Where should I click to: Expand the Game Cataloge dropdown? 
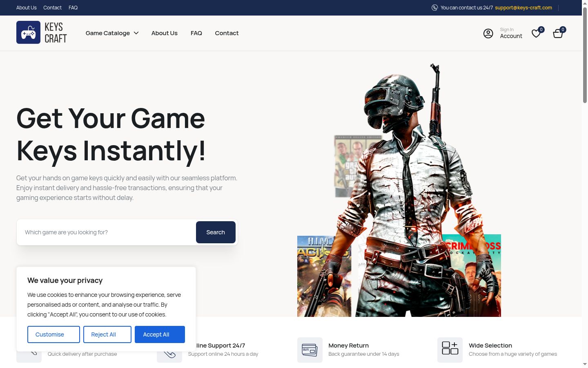point(112,33)
